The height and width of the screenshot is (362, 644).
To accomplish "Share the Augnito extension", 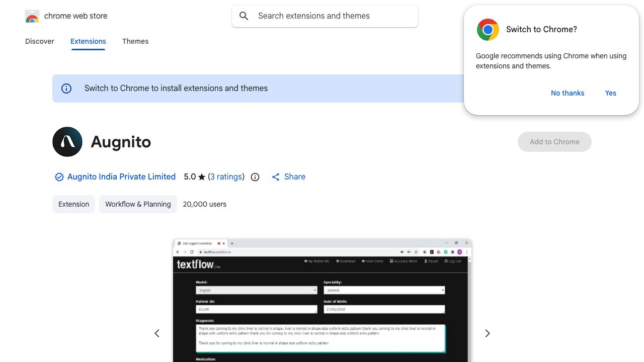I will (x=289, y=177).
